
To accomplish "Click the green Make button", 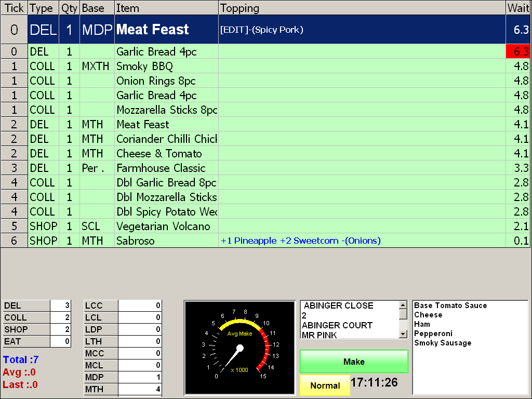I will click(x=354, y=362).
